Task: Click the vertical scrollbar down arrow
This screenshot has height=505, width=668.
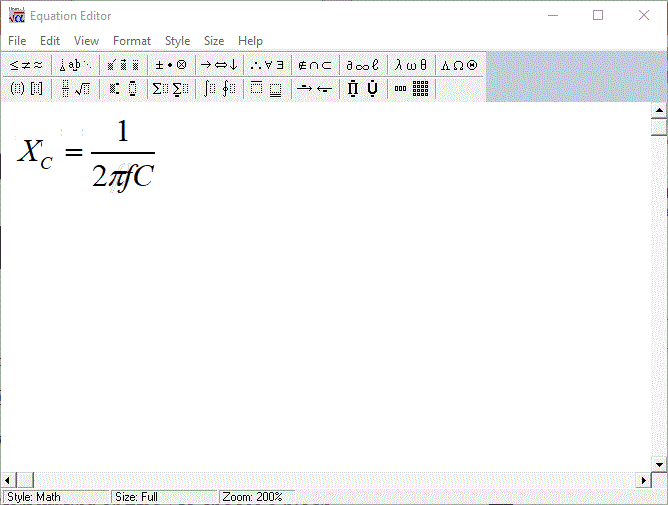Action: pos(659,464)
